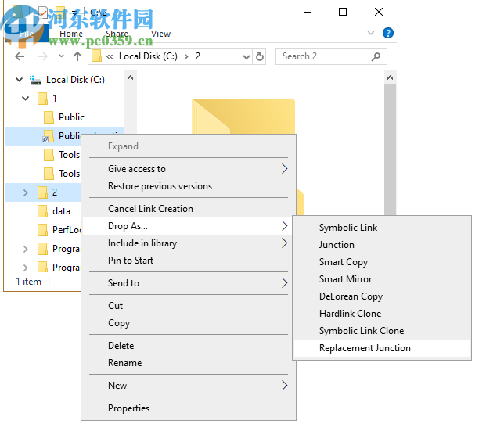This screenshot has width=504, height=424.
Task: Collapse folder 1 in the tree
Action: point(25,99)
